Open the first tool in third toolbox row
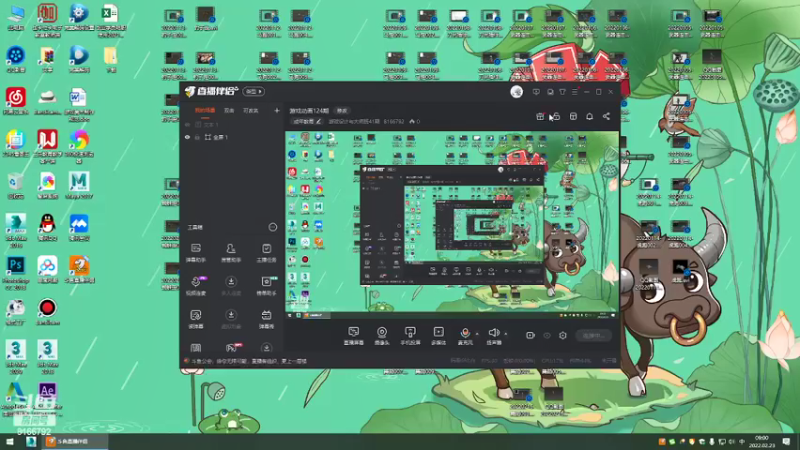This screenshot has height=450, width=800. 196,319
